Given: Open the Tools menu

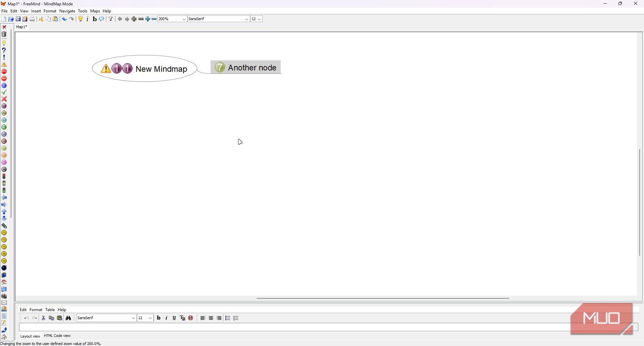Looking at the screenshot, I should [83, 11].
